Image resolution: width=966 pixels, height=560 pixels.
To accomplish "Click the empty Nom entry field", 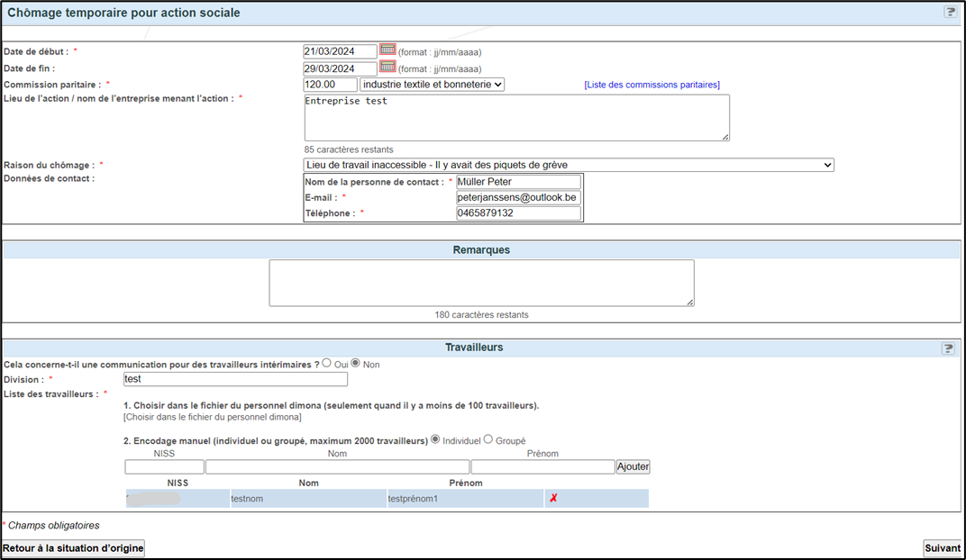I will (338, 466).
